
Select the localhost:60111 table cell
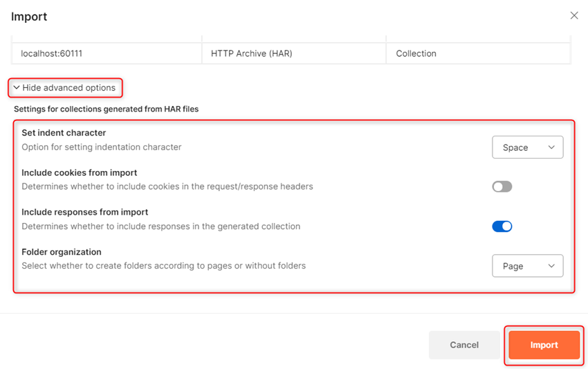pyautogui.click(x=53, y=53)
